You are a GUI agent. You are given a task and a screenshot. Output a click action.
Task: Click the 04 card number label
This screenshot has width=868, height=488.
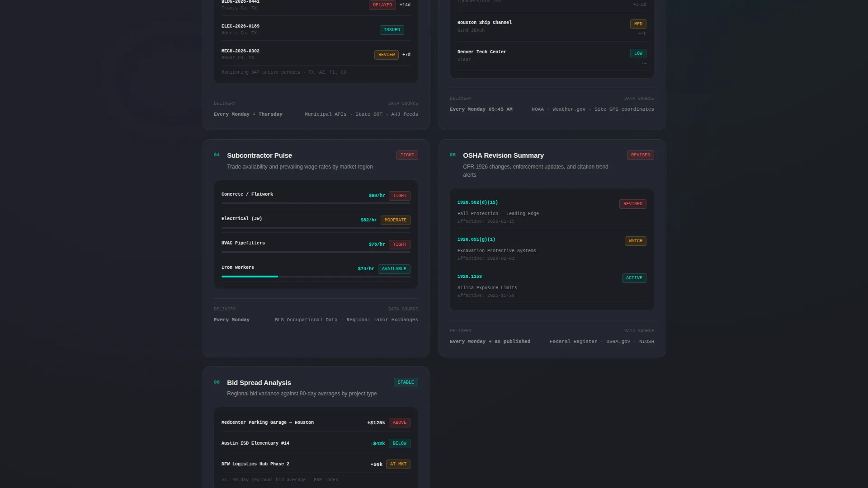point(217,155)
